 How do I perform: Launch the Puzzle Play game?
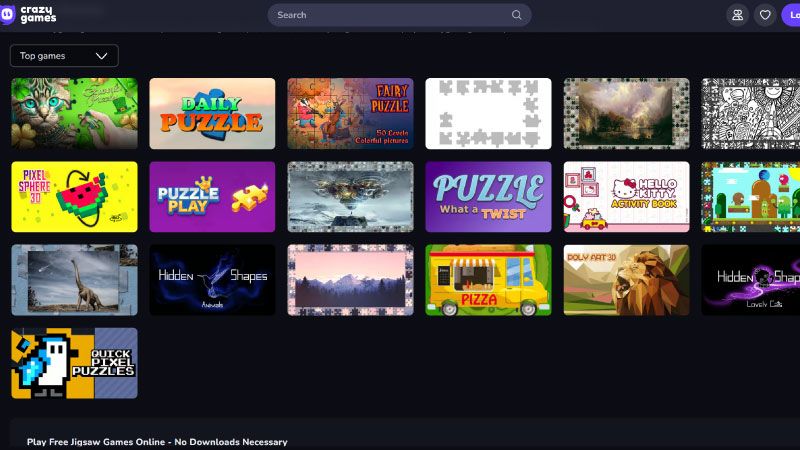tap(212, 196)
